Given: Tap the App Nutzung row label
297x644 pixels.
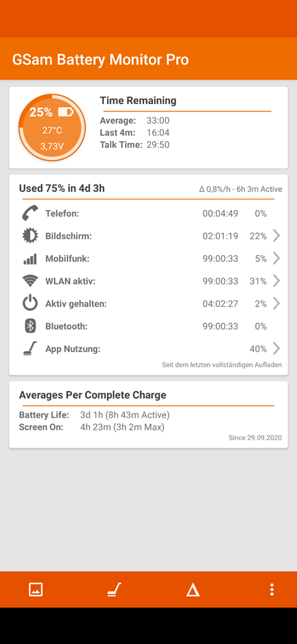Looking at the screenshot, I should coord(73,349).
